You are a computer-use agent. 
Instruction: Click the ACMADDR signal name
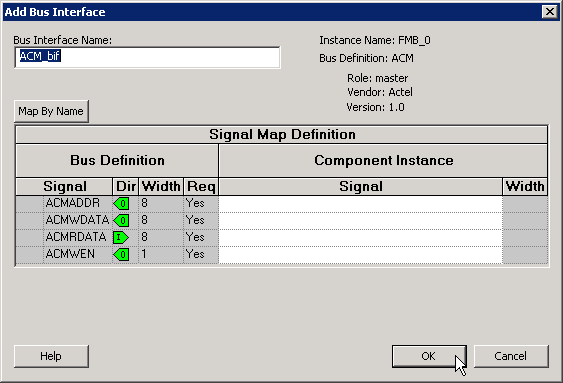coord(73,203)
